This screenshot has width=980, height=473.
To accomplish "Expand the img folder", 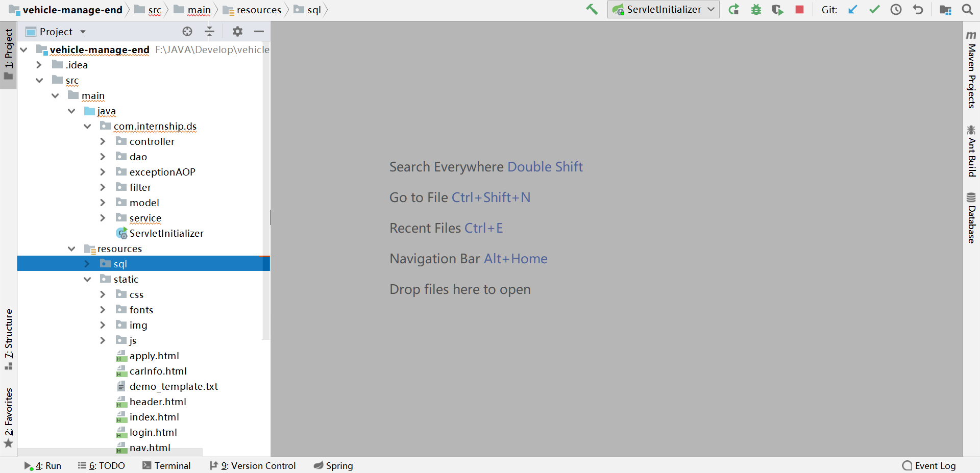I will (x=103, y=325).
